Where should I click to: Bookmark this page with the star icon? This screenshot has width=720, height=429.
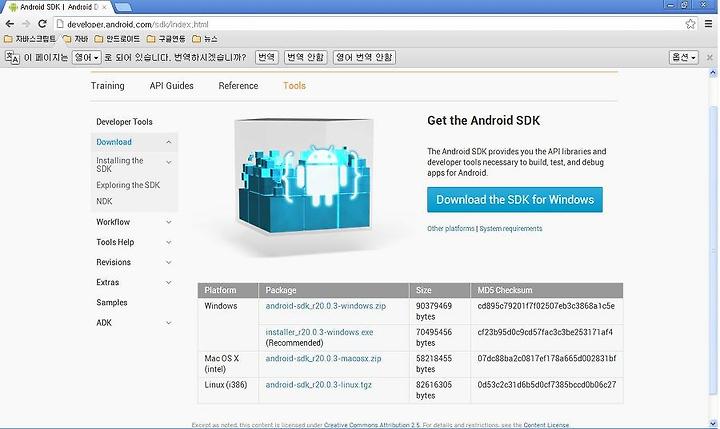(x=690, y=24)
